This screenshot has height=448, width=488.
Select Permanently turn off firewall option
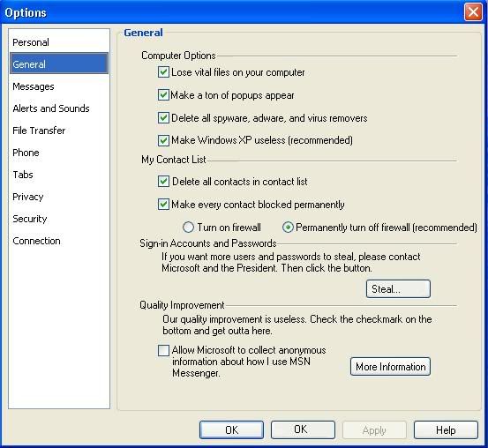(288, 228)
